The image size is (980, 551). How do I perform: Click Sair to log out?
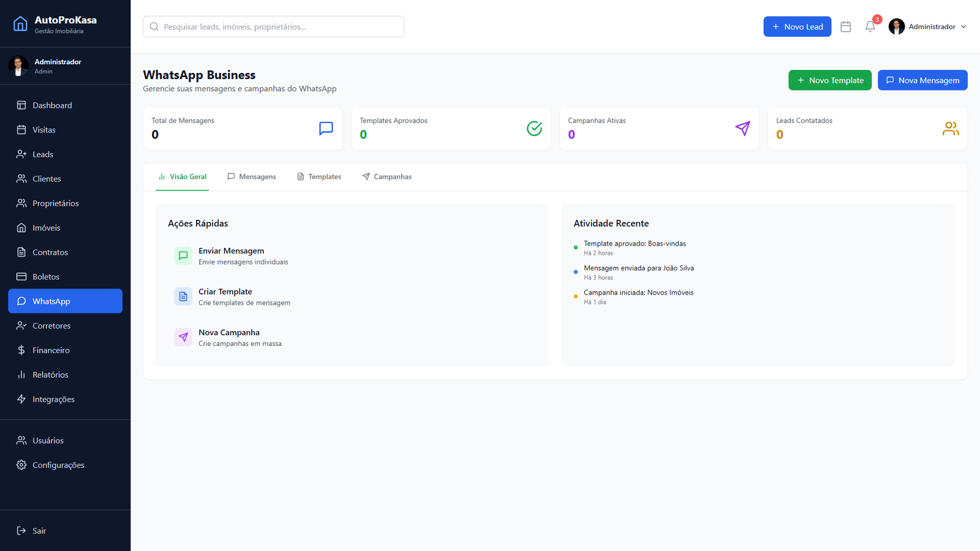pos(39,531)
